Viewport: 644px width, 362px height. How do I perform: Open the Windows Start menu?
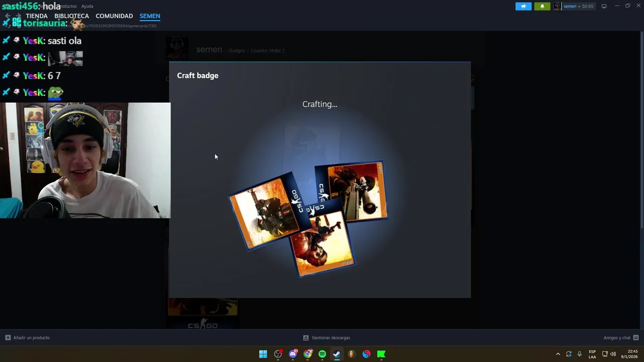point(263,354)
